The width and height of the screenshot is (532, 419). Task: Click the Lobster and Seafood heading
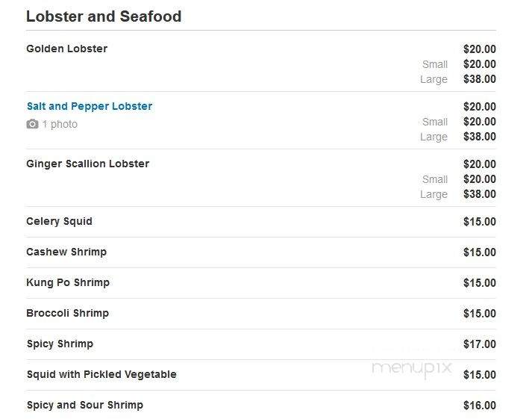coord(104,16)
